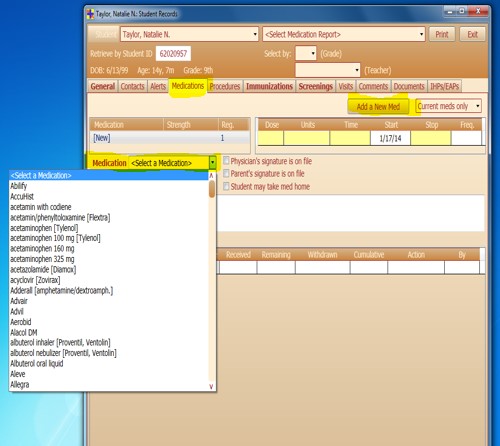The width and height of the screenshot is (500, 446).
Task: Choose the <Select a Medication> list entry
Action: coord(109,175)
